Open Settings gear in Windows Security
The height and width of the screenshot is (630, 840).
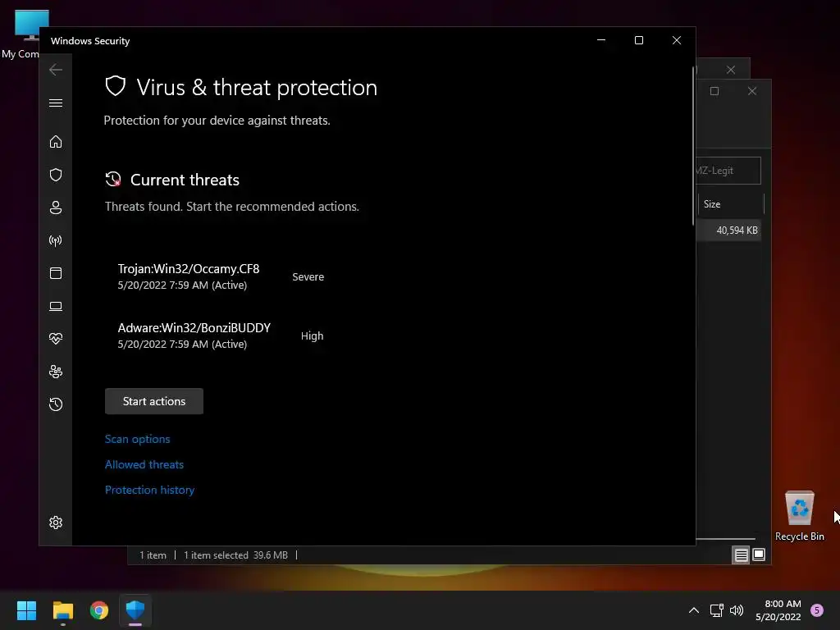[56, 523]
